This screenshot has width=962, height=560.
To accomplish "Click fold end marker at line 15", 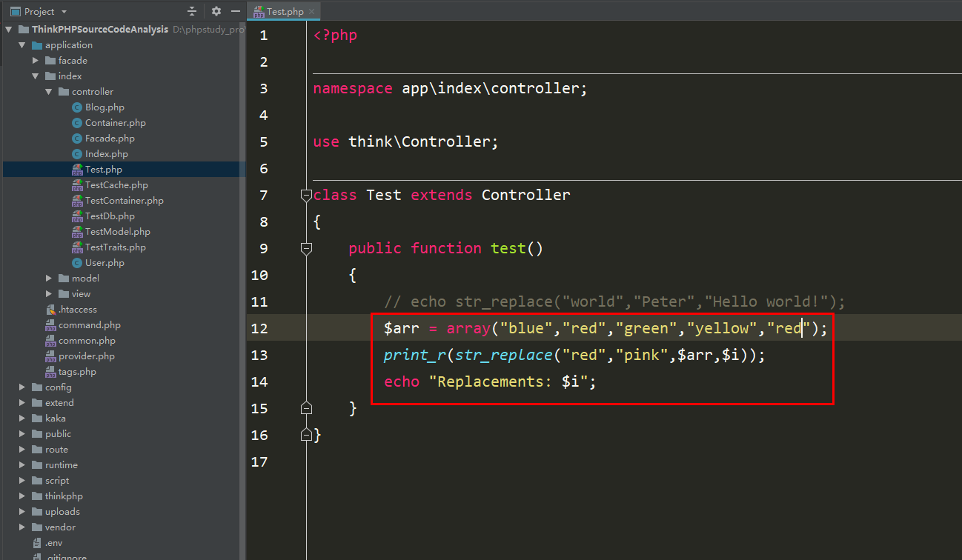I will click(306, 408).
